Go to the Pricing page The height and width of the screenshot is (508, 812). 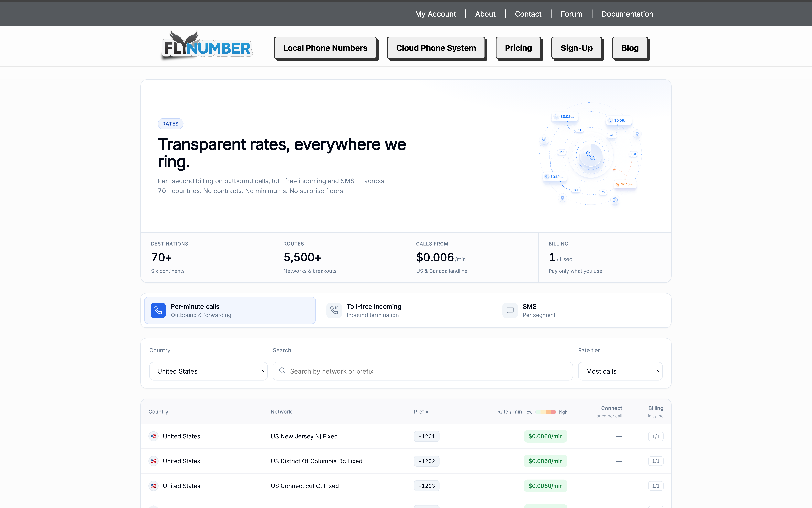point(518,48)
